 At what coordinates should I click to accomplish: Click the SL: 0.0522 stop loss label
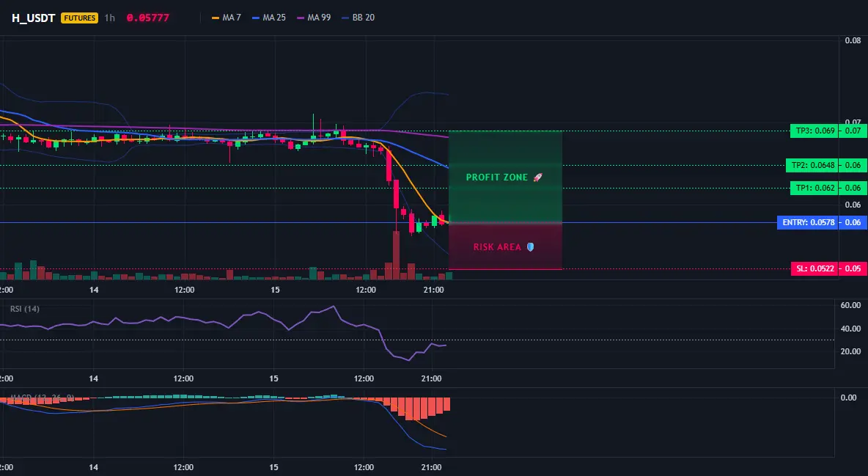(814, 268)
